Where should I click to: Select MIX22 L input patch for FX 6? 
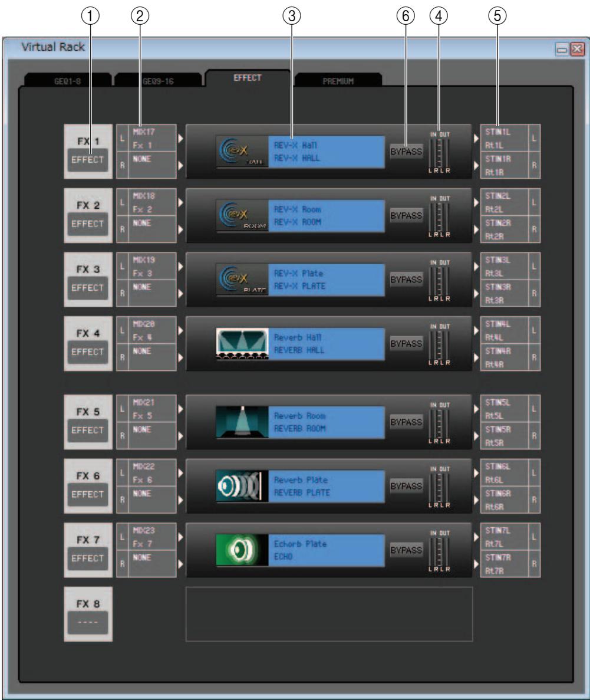click(x=152, y=473)
